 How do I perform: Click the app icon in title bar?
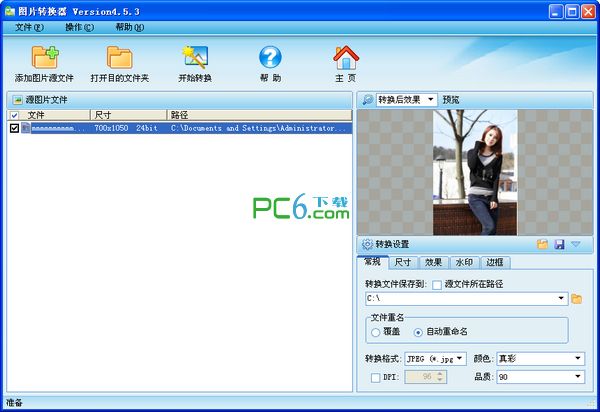coord(10,11)
